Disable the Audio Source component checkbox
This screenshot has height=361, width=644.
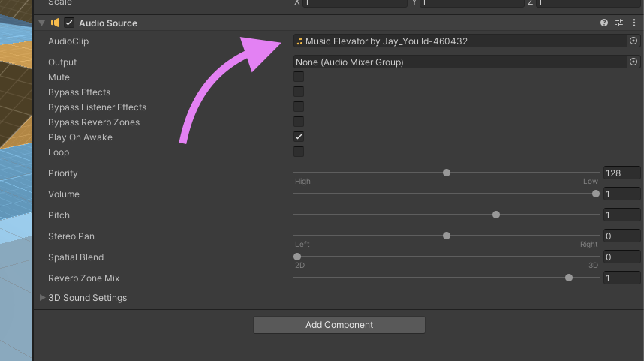click(x=69, y=23)
